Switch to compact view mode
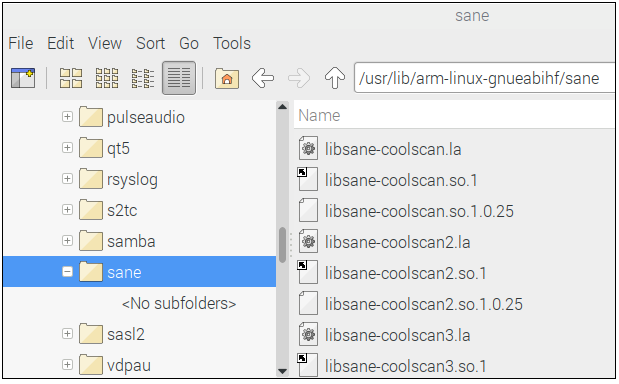 (143, 78)
